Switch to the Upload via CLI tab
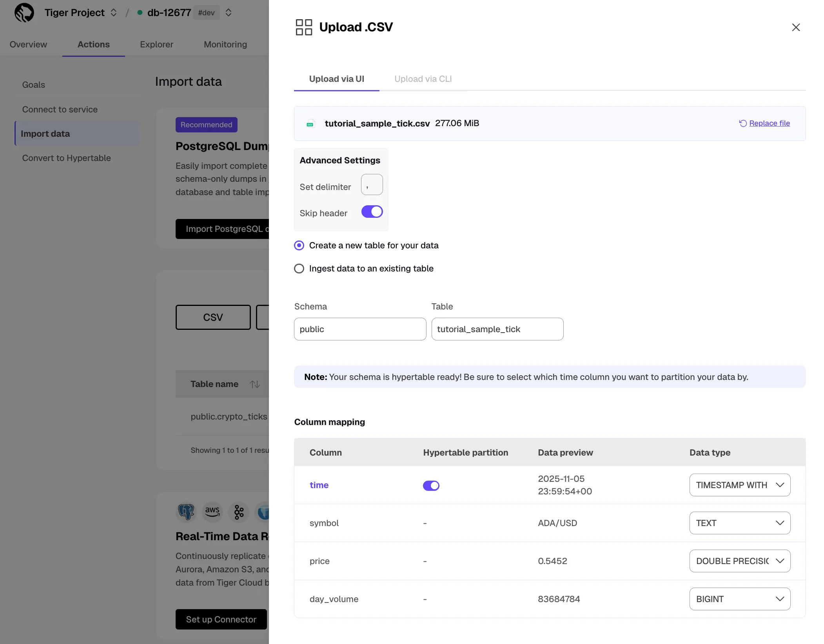824x644 pixels. pyautogui.click(x=423, y=79)
